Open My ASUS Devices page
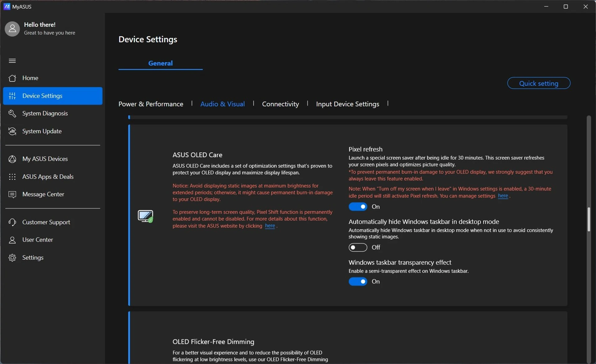This screenshot has width=596, height=364. tap(53, 159)
